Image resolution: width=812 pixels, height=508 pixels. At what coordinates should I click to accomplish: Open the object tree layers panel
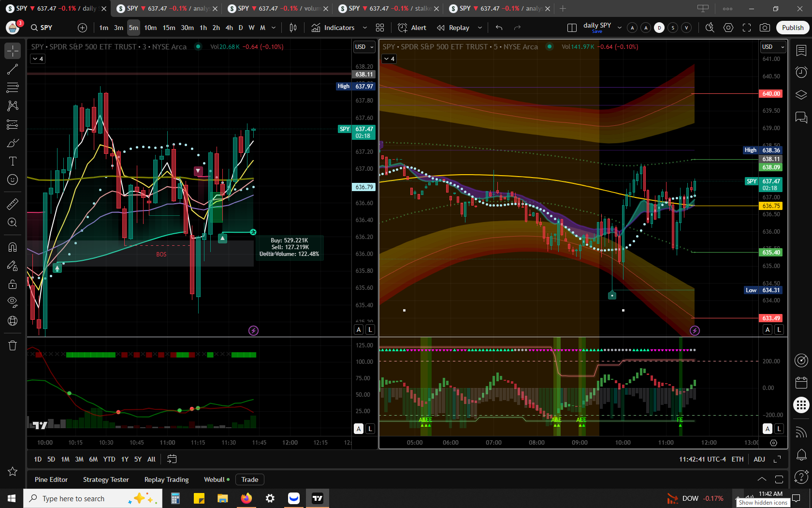click(x=801, y=94)
